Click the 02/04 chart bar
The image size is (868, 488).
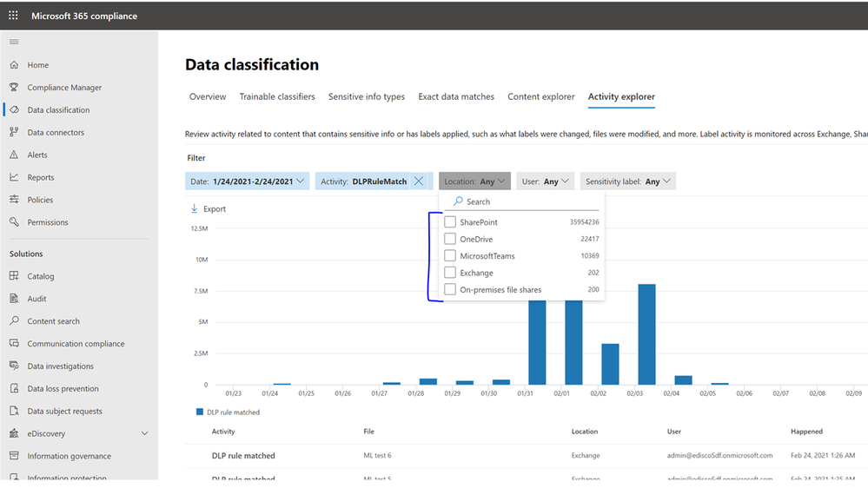click(x=683, y=380)
